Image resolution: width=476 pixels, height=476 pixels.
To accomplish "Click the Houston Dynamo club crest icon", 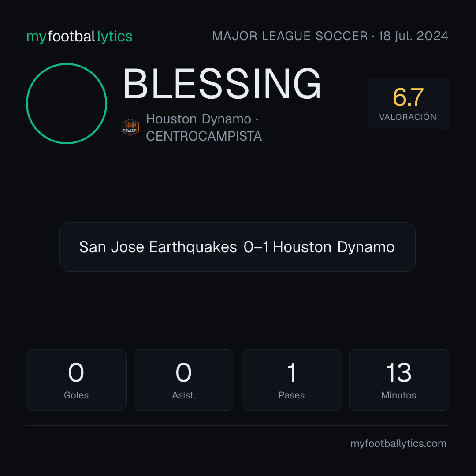I will [130, 127].
